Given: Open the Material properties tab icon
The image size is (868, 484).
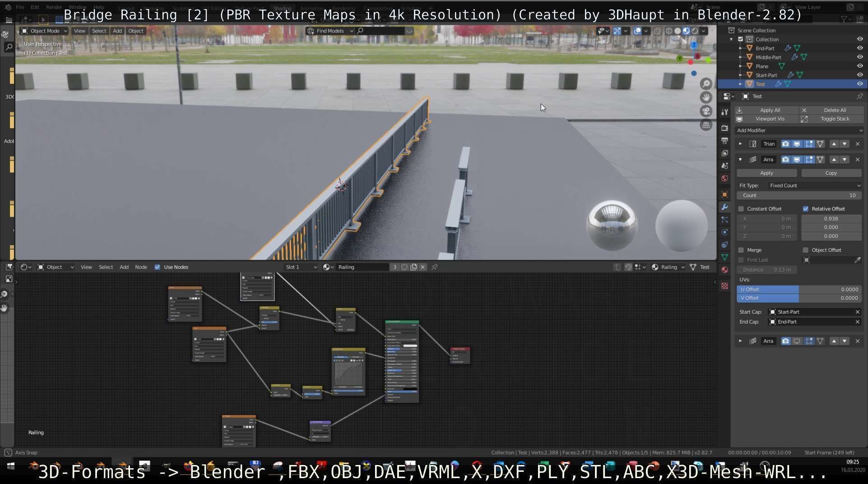Looking at the screenshot, I should 724,270.
